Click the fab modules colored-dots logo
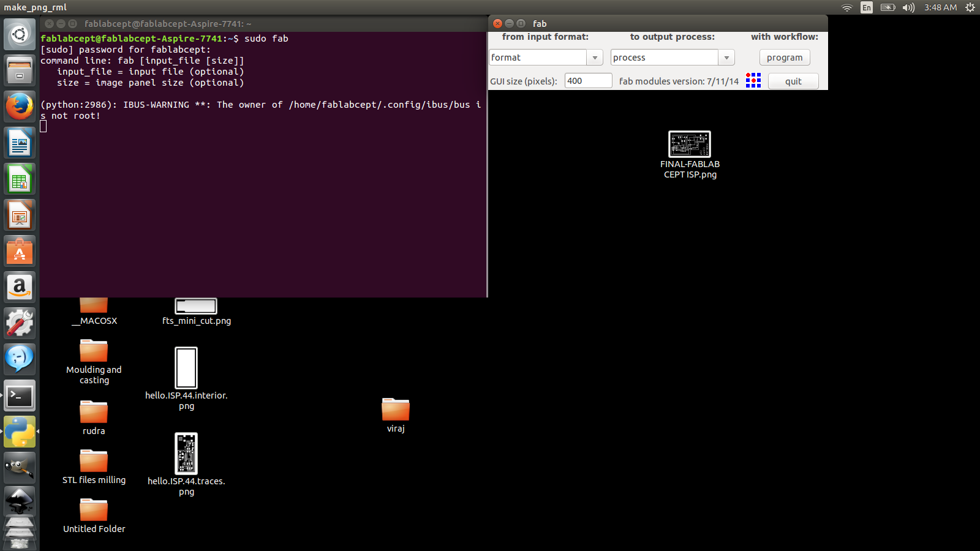 (753, 80)
